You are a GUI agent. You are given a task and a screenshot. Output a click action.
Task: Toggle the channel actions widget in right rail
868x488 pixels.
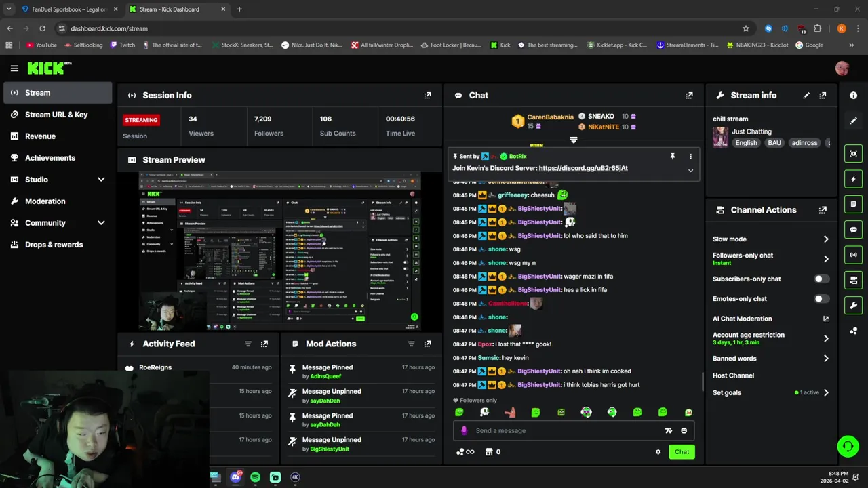853,280
